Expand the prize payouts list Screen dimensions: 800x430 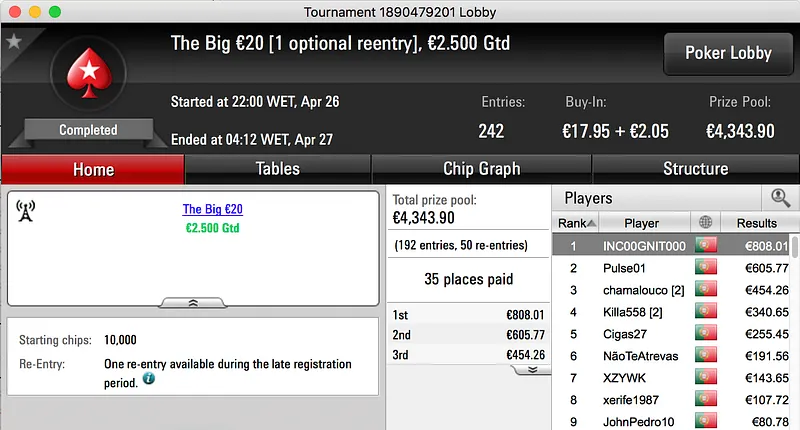(x=532, y=369)
